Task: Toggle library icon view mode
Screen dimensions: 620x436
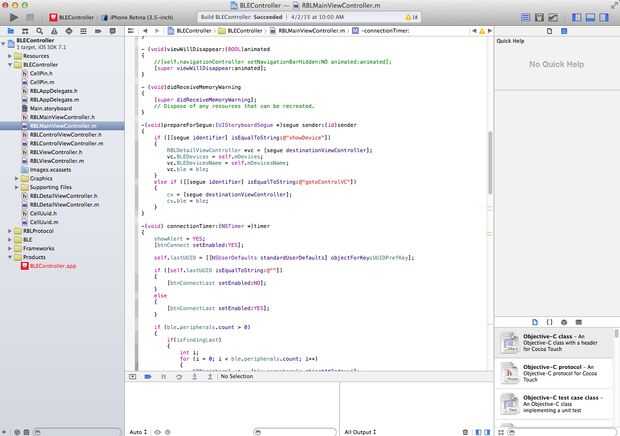Action: coord(501,432)
